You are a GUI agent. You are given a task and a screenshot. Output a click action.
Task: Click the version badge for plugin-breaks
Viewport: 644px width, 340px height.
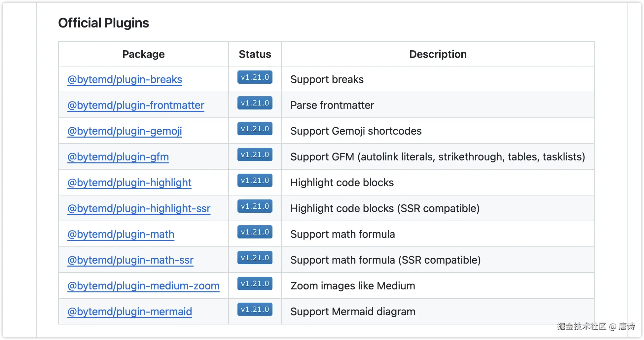[x=255, y=77]
